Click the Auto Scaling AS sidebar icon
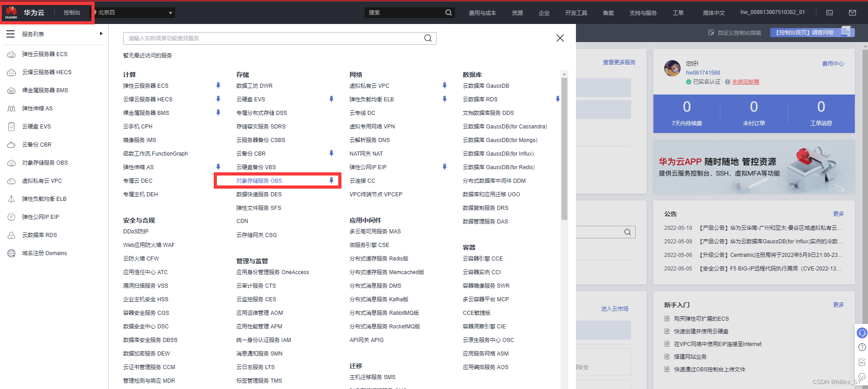Image resolution: width=868 pixels, height=389 pixels. coord(11,109)
